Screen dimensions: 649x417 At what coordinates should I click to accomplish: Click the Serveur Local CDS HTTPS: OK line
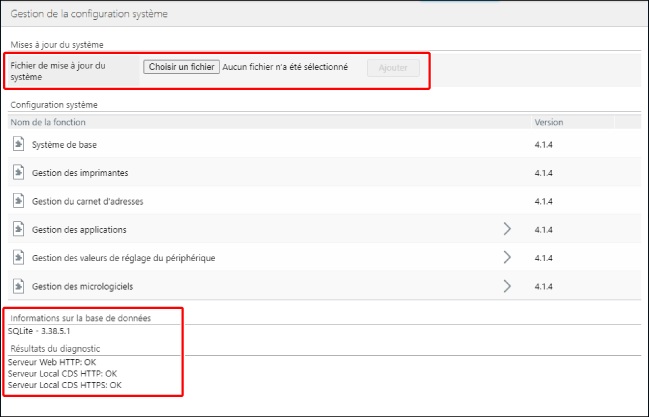click(x=64, y=384)
